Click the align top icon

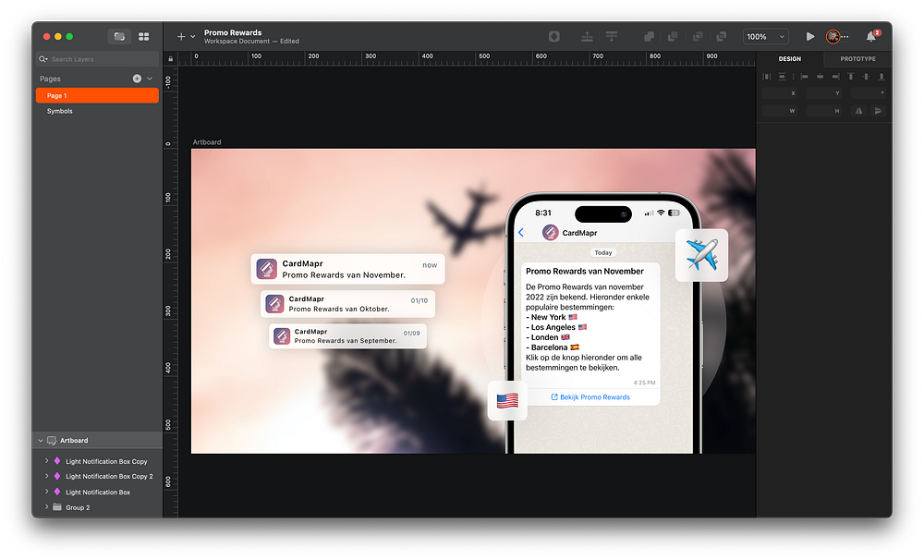pyautogui.click(x=850, y=77)
